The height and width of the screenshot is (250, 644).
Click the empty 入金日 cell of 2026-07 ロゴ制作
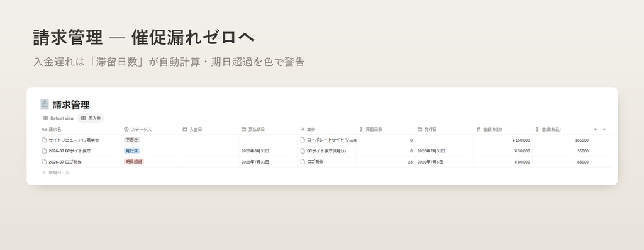pos(209,162)
